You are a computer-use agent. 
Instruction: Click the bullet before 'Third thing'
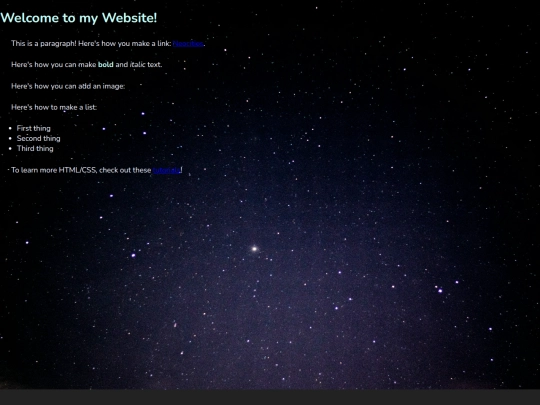10,149
